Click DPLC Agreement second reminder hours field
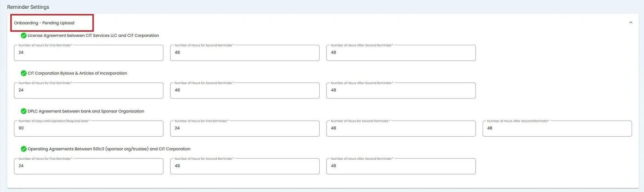Screen dimensions: 644x192 pos(401,128)
